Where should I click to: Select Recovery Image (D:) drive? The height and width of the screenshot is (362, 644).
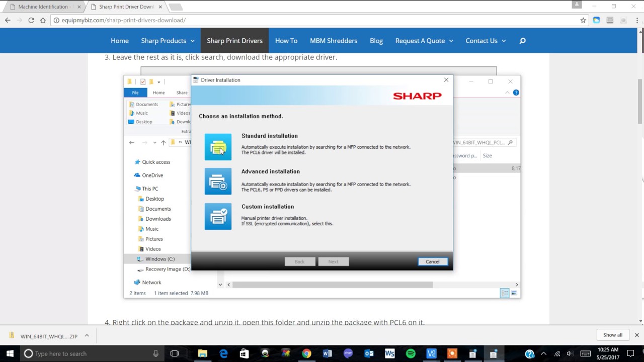[x=164, y=269]
